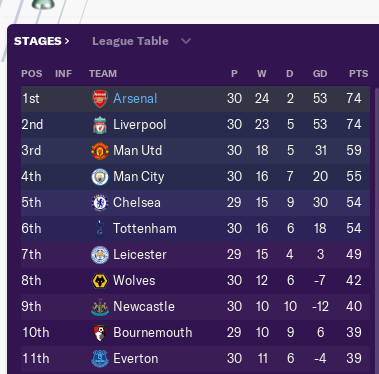Click the Wolves club crest

coord(100,281)
